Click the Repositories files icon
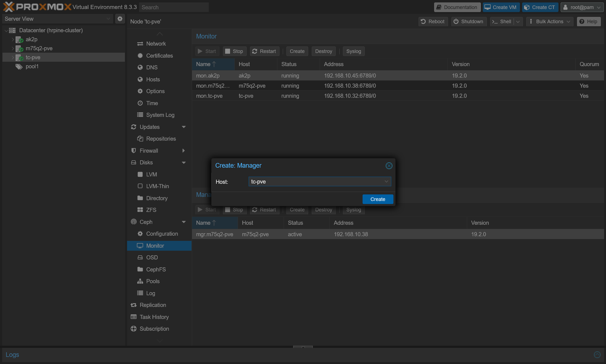Image resolution: width=606 pixels, height=364 pixels. [140, 139]
